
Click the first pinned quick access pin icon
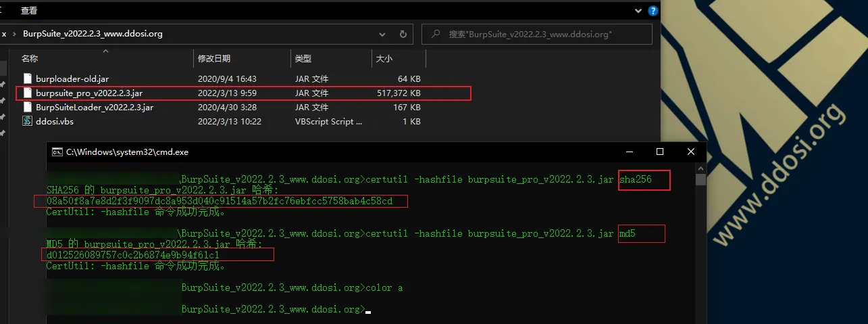pyautogui.click(x=3, y=84)
